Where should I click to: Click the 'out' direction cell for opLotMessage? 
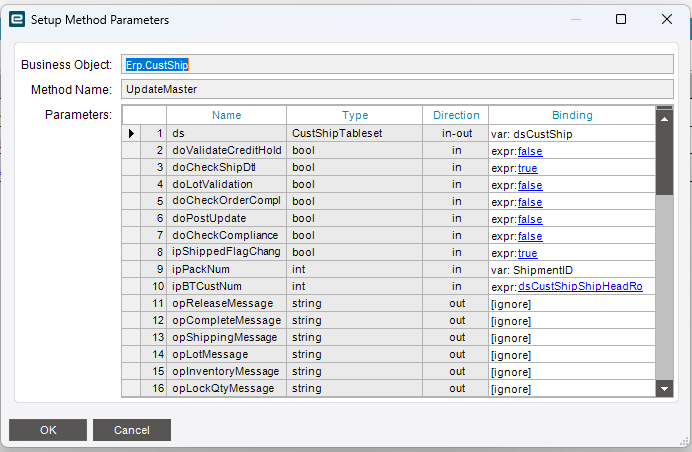tap(456, 354)
